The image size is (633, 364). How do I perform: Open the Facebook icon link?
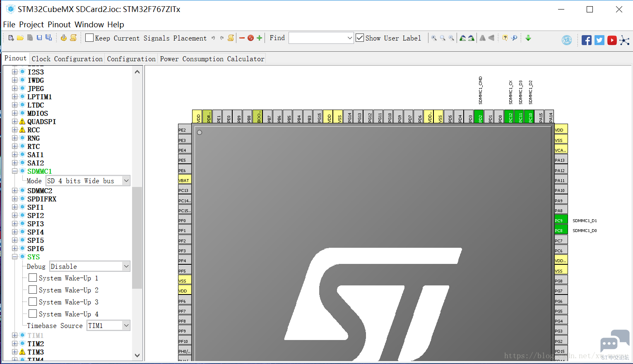(x=587, y=40)
